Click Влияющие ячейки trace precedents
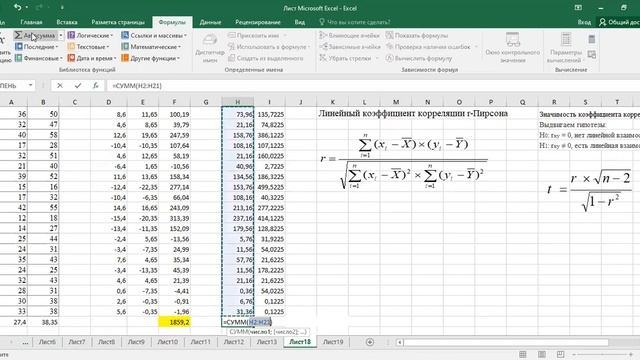The width and height of the screenshot is (640, 360). [x=349, y=36]
